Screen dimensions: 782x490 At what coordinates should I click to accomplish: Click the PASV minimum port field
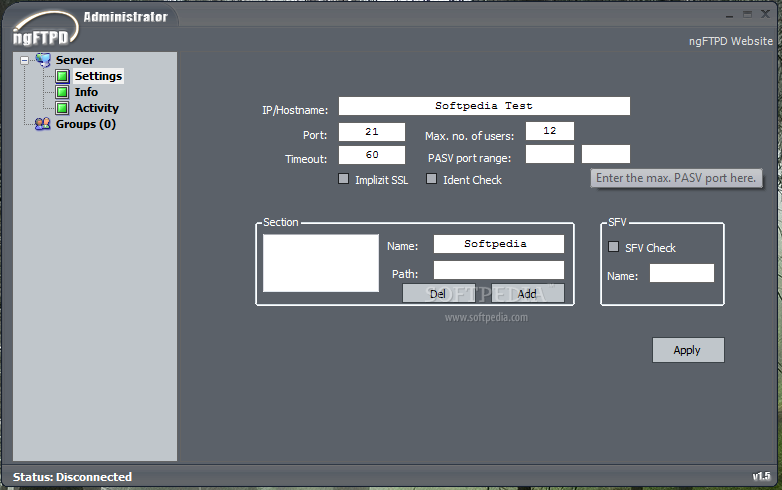pyautogui.click(x=550, y=154)
